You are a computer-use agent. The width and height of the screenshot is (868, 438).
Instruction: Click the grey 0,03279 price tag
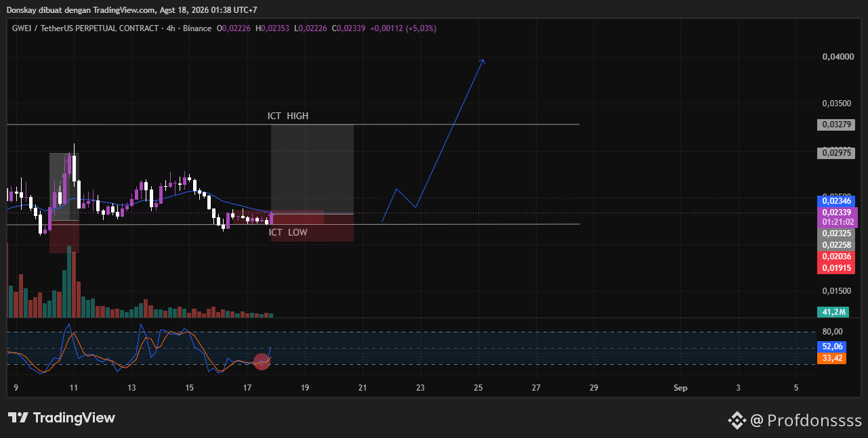[838, 125]
